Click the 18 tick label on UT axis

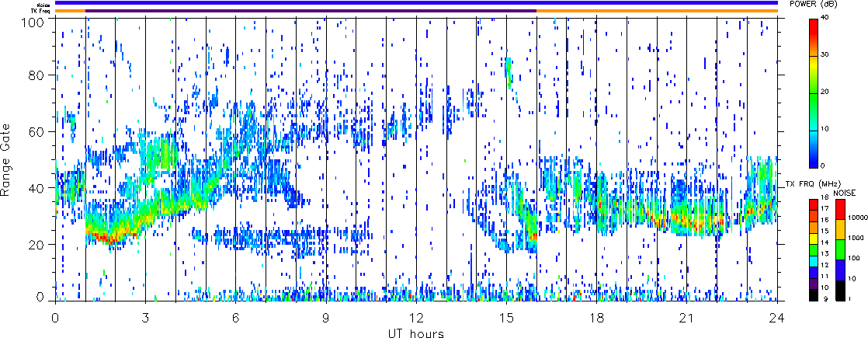coord(597,318)
